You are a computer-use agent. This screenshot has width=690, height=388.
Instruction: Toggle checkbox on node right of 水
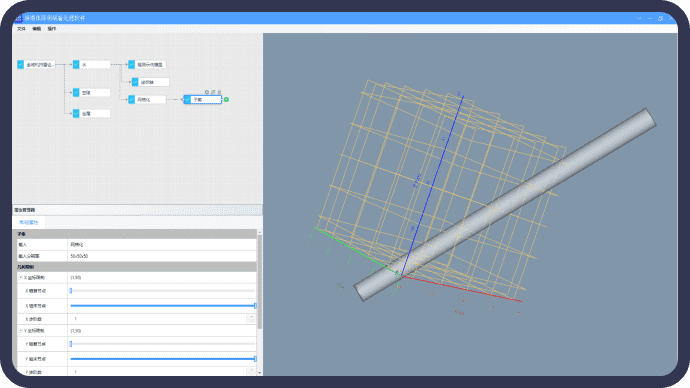[131, 65]
